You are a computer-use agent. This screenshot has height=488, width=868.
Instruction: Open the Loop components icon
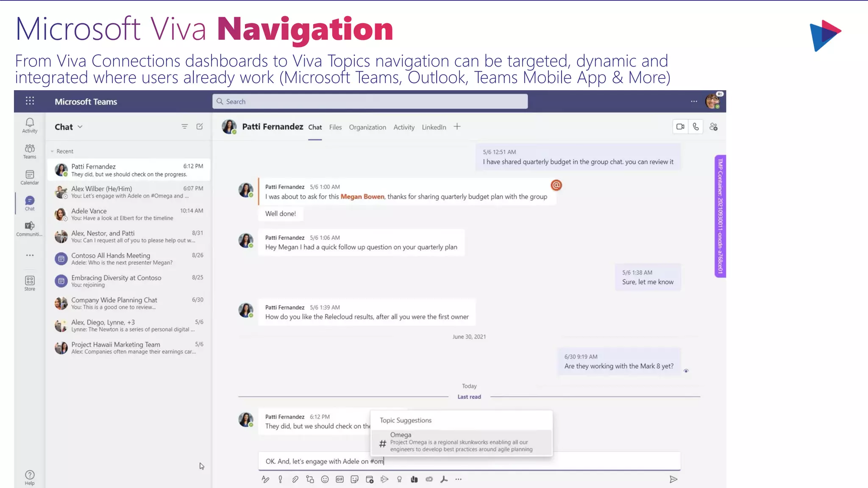click(310, 479)
